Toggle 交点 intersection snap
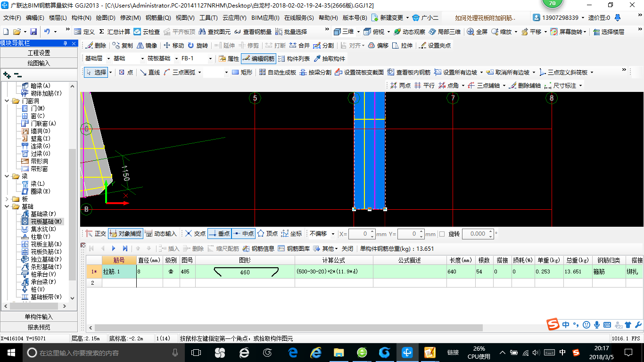Viewport: 644px width, 362px height. tap(195, 233)
